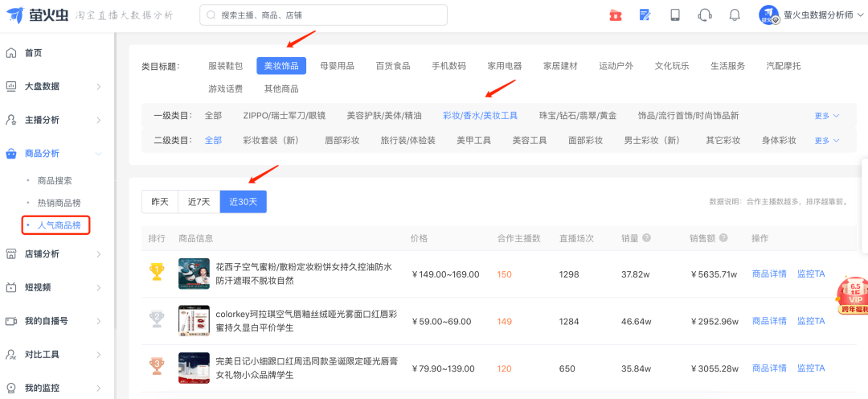Image resolution: width=868 pixels, height=399 pixels.
Task: Click the 销售额 question mark icon
Action: pos(725,238)
